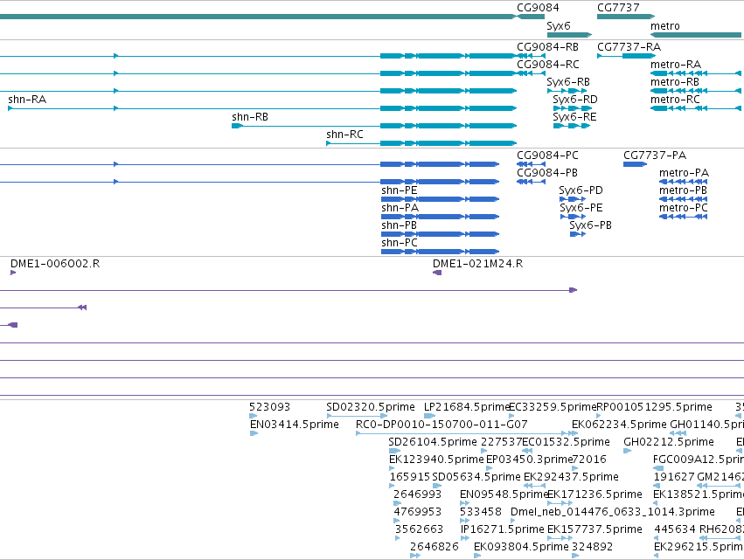Select protein shn-PC
This screenshot has height=560, width=744.
[x=440, y=252]
